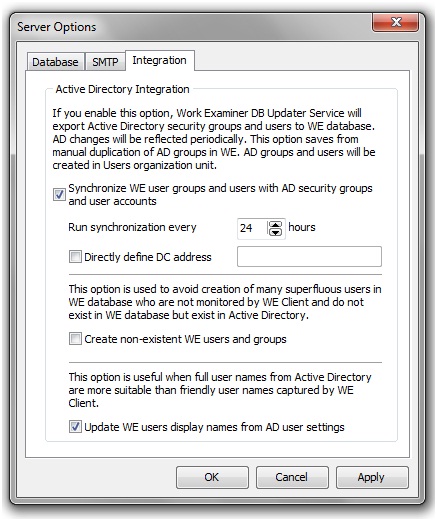Uncheck Update WE users display names option
The image size is (437, 521).
coord(75,427)
